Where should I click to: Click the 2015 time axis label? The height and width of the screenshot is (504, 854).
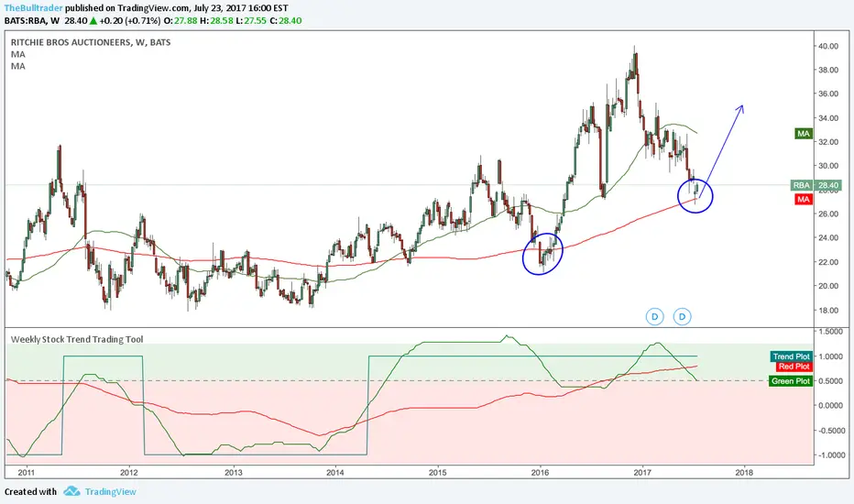click(x=438, y=473)
